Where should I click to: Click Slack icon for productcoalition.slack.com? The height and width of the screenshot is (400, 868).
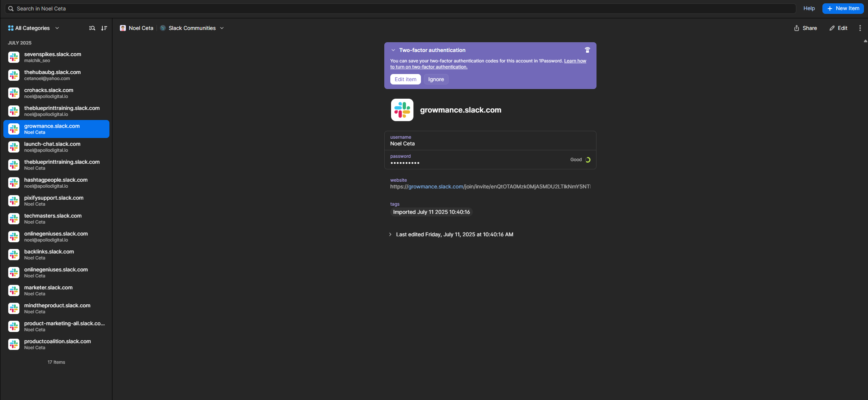[14, 344]
